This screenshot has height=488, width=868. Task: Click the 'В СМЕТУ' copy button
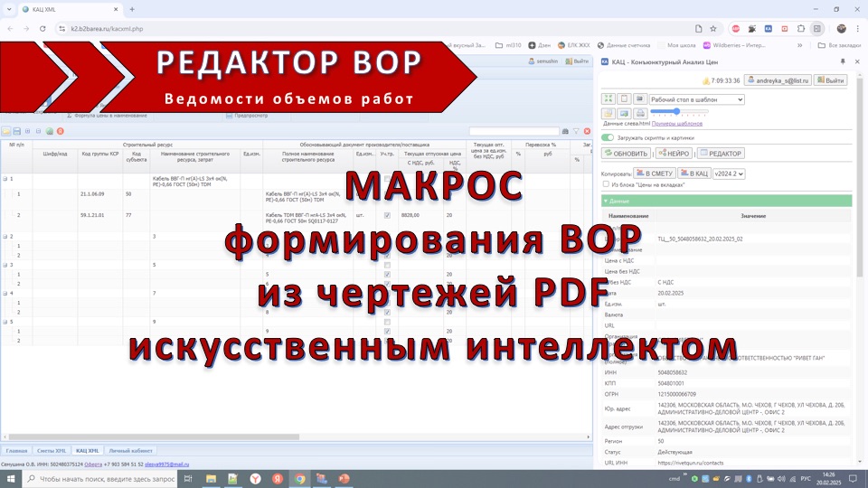point(655,174)
